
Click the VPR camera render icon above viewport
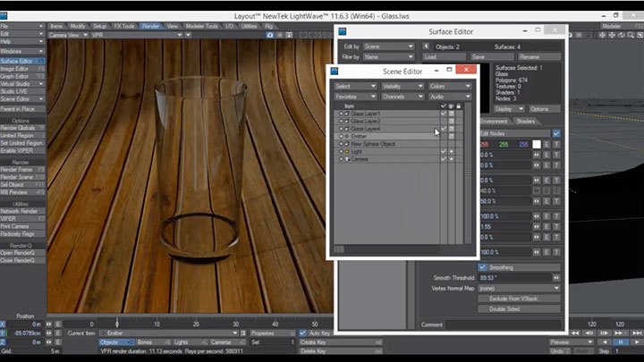[x=270, y=35]
